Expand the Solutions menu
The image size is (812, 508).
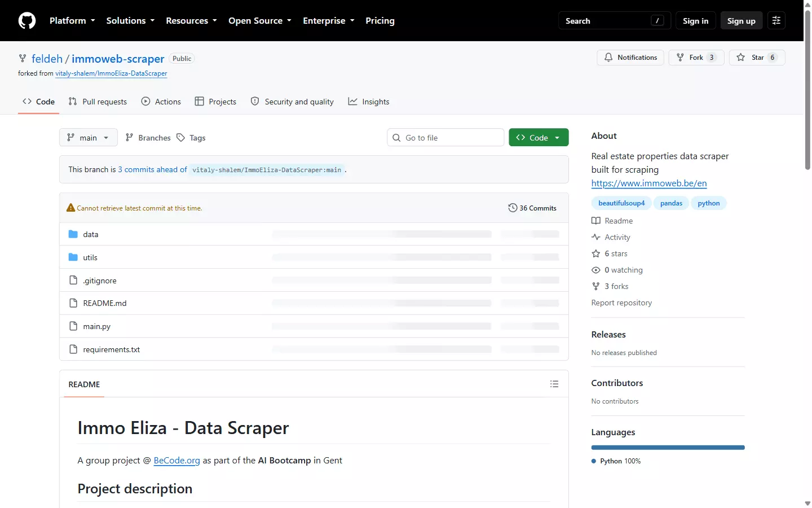[x=130, y=21]
